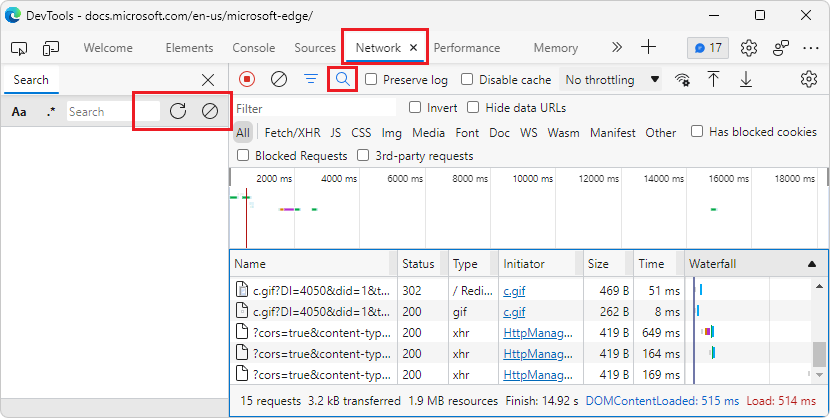Filter requests by WS
The height and width of the screenshot is (418, 830).
coord(529,133)
